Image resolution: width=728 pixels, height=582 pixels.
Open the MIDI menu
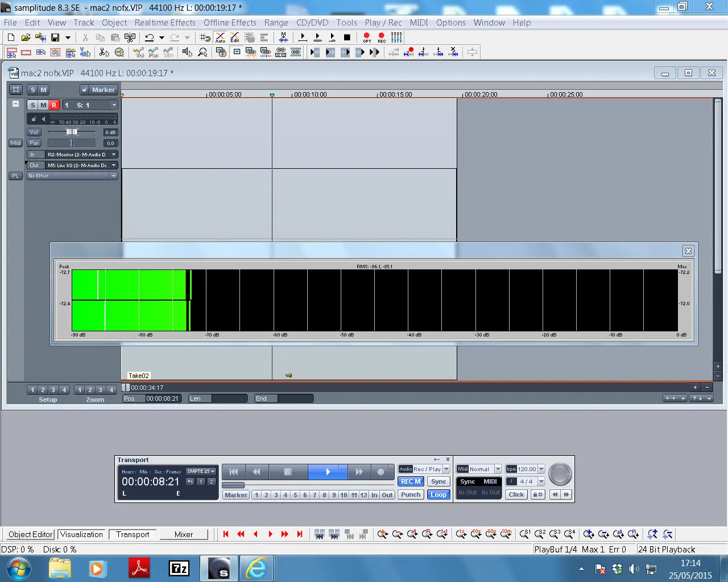point(419,23)
